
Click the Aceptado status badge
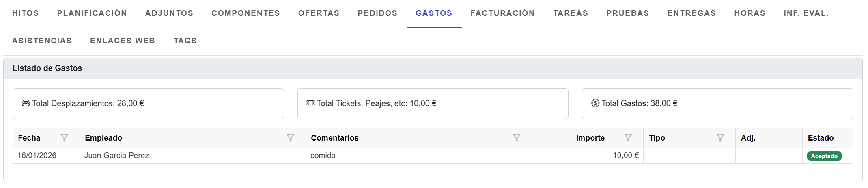pos(824,156)
